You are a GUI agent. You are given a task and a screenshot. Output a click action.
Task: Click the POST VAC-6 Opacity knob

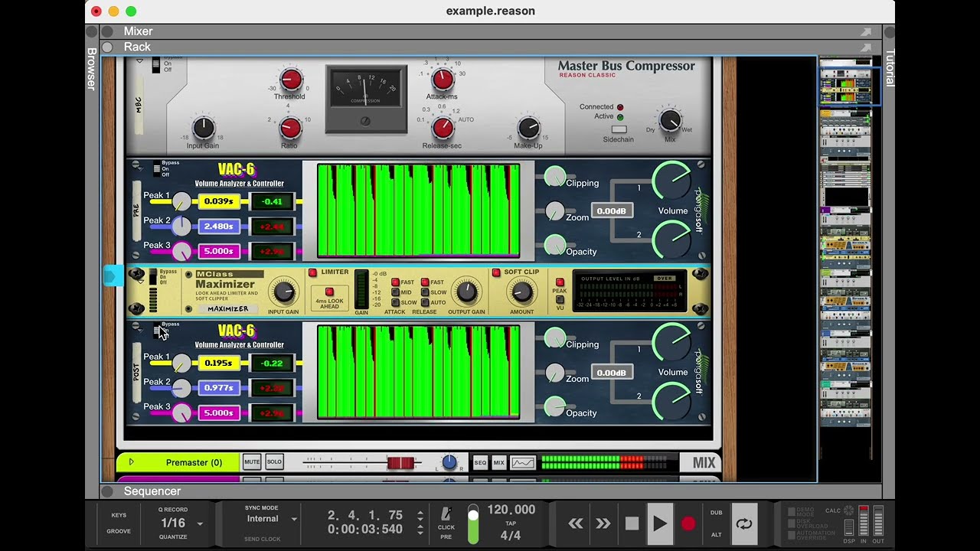(555, 407)
